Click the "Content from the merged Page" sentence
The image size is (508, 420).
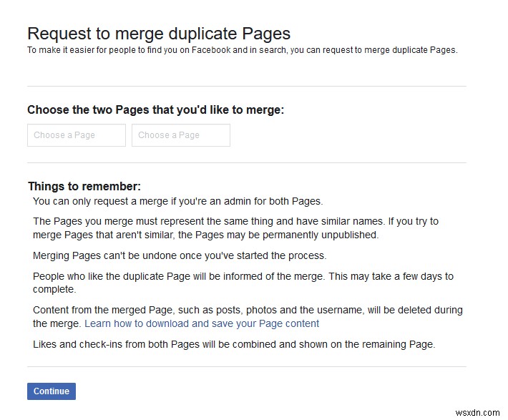click(248, 310)
